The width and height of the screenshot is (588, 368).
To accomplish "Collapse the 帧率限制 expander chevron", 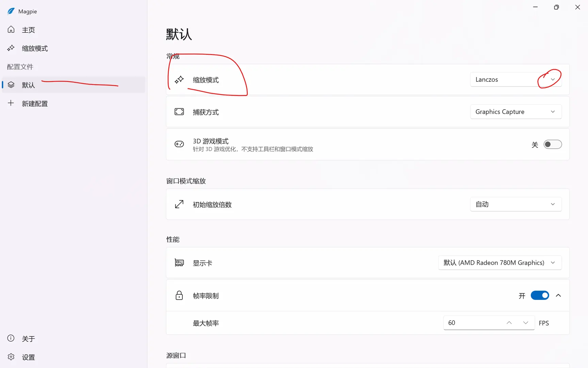I will click(558, 295).
